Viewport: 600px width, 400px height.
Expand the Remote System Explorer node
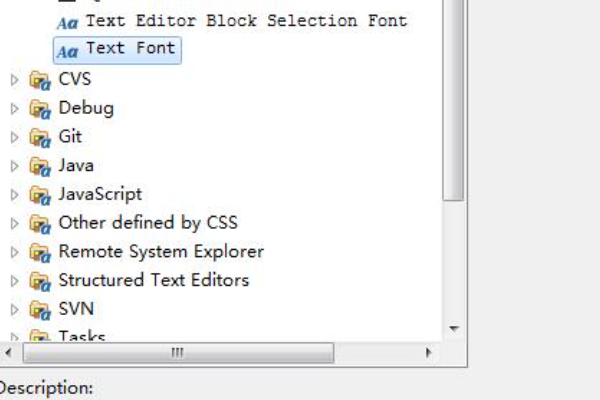click(x=15, y=252)
